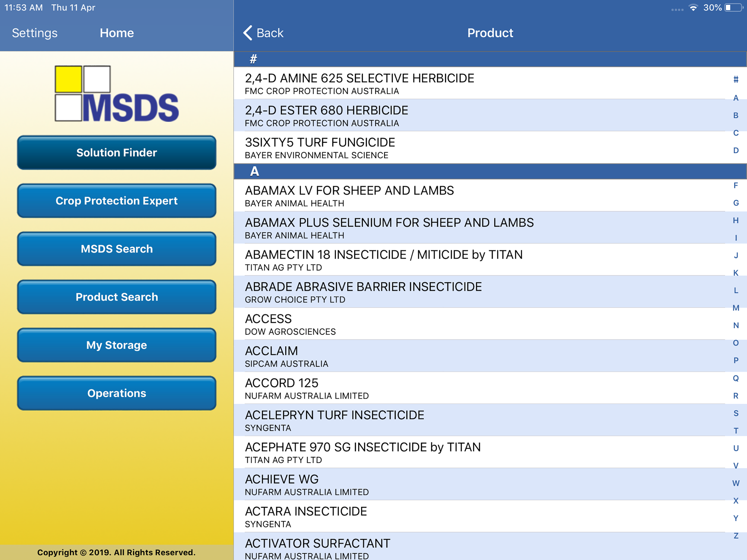
Task: Jump to letter U in index
Action: pos(736,448)
